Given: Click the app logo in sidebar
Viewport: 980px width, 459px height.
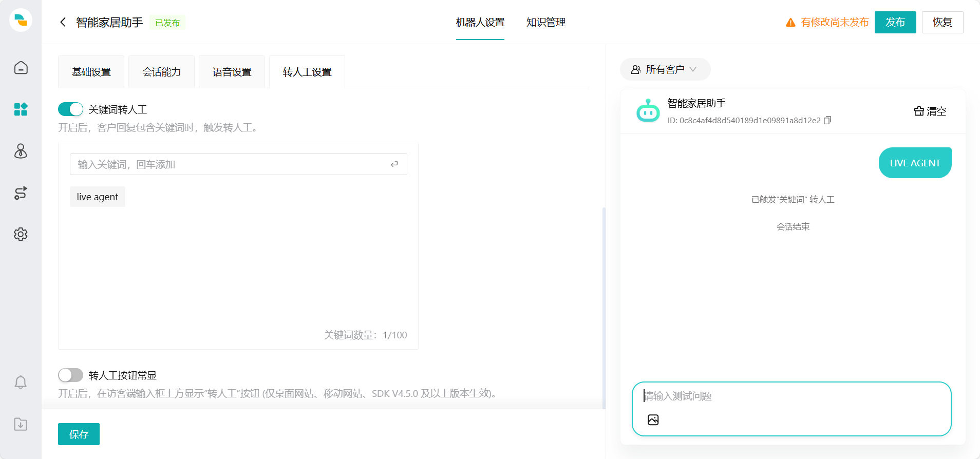Looking at the screenshot, I should (21, 20).
